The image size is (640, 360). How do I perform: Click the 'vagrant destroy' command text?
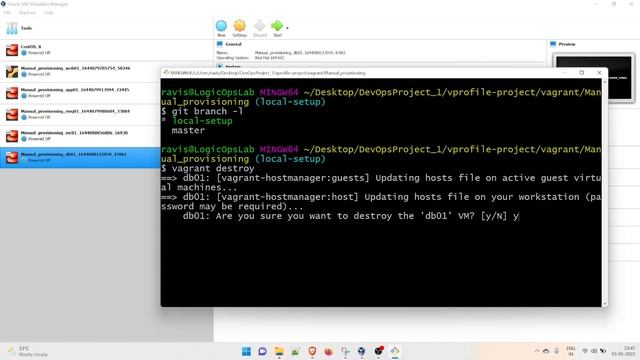[213, 168]
